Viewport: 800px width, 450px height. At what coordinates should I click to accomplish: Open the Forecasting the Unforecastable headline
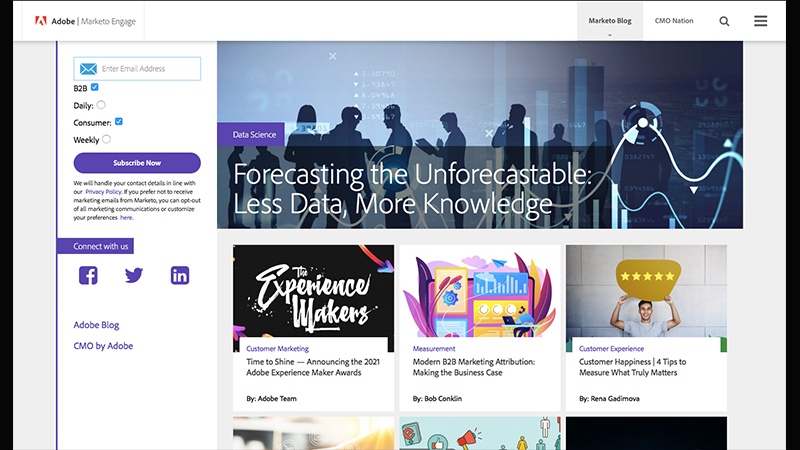(x=412, y=189)
